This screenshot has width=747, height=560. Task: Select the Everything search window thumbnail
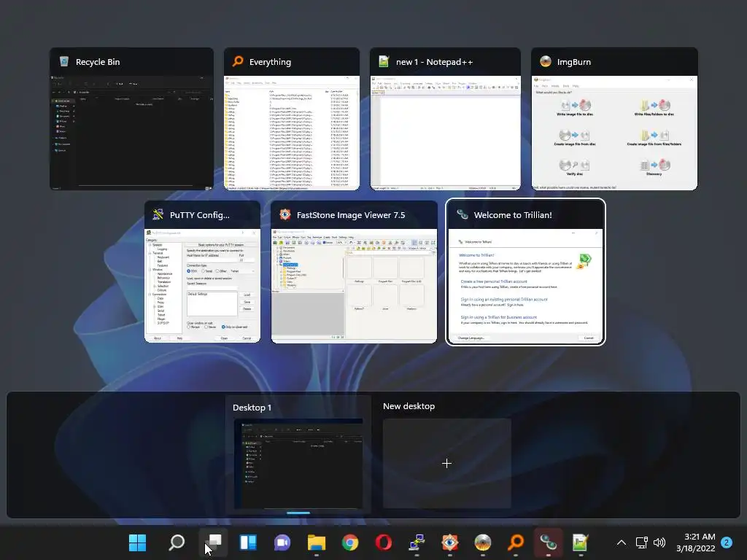292,119
